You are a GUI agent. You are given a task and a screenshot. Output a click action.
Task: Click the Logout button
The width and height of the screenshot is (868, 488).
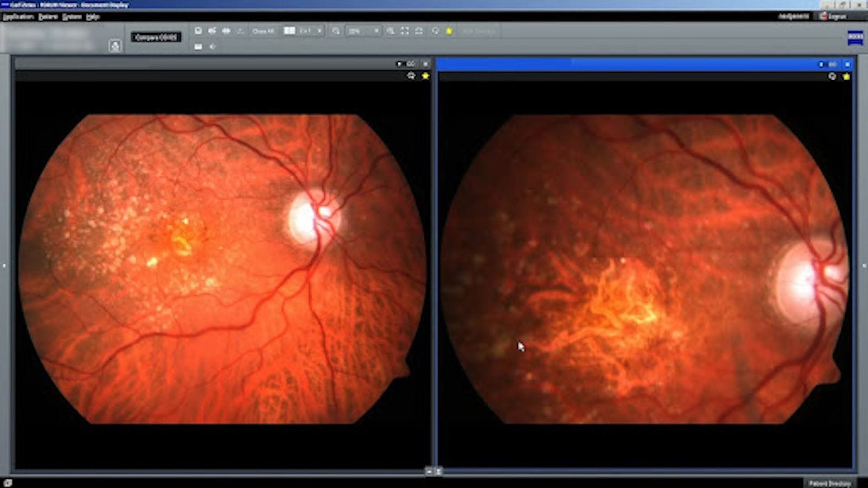tap(834, 16)
